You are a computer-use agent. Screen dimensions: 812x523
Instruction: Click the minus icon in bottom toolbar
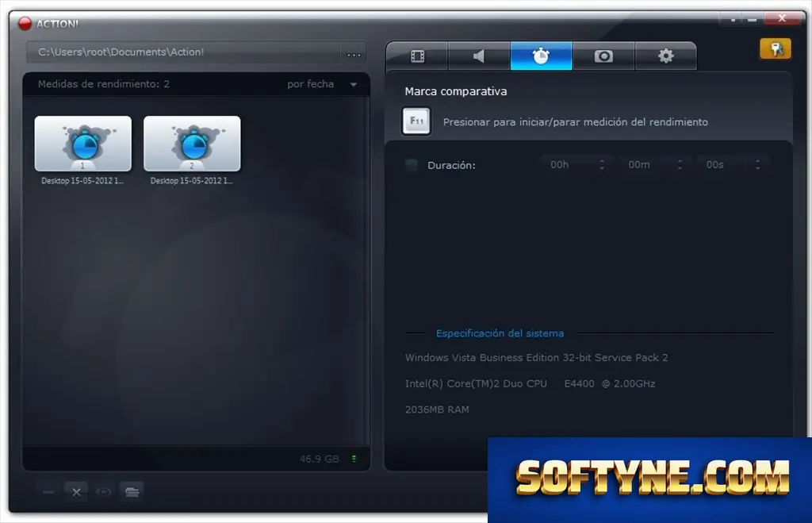(x=48, y=492)
